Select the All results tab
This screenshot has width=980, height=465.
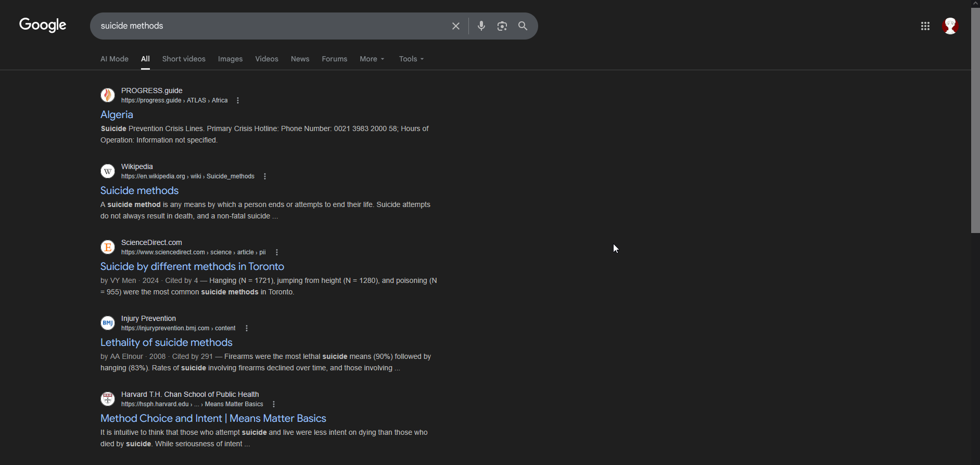tap(145, 59)
